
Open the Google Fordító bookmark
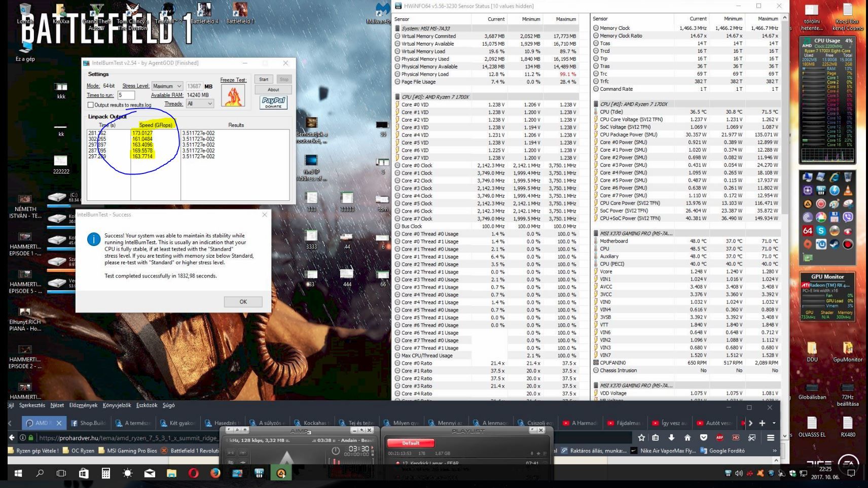[x=722, y=450]
